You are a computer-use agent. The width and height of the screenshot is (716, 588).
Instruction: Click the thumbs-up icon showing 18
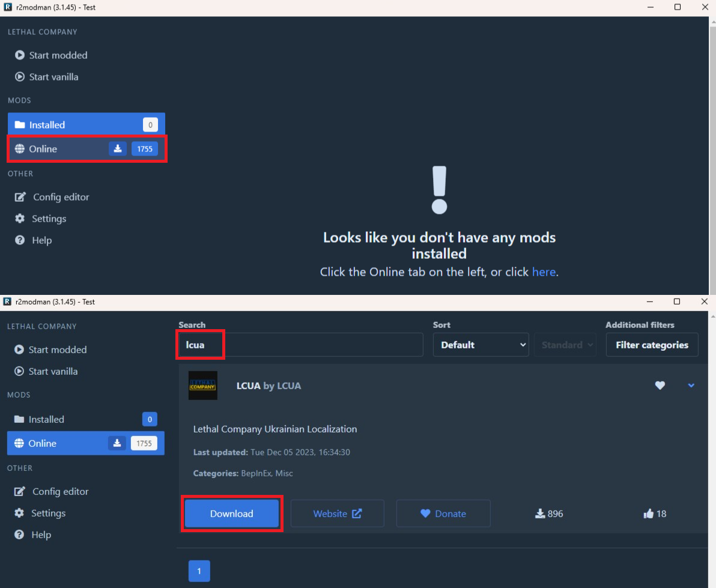[x=648, y=514]
